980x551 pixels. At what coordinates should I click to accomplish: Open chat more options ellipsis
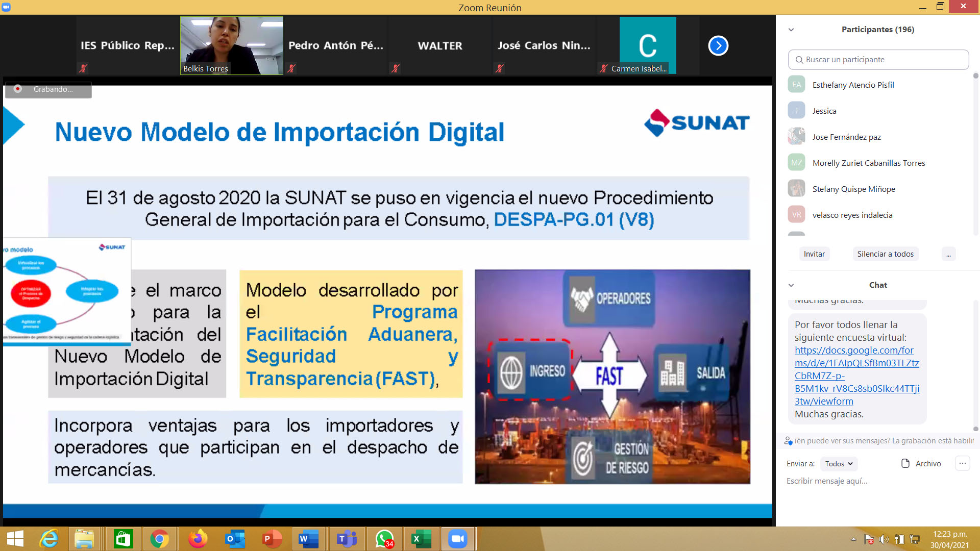[x=962, y=463]
